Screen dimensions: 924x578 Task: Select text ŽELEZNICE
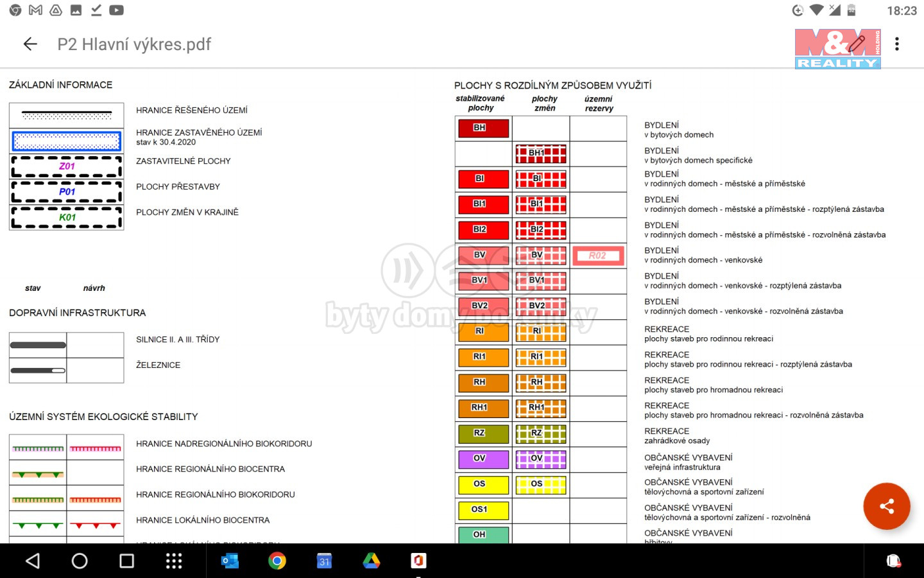coord(158,365)
